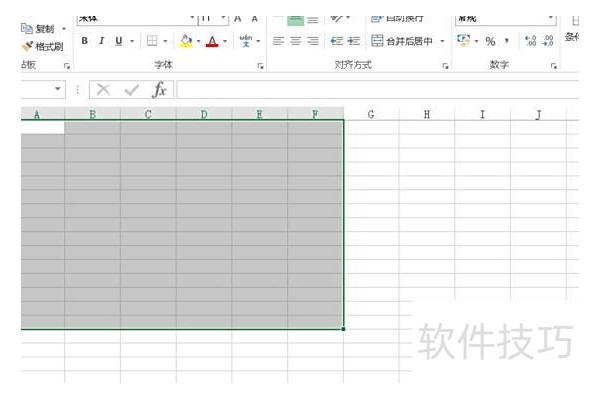600x400 pixels.
Task: Open the Name Box dropdown arrow
Action: pyautogui.click(x=58, y=89)
